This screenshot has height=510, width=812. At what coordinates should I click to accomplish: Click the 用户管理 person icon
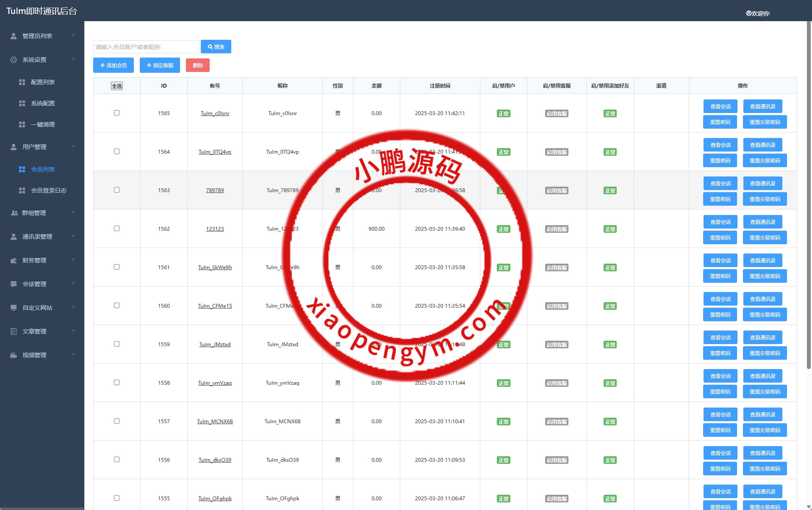14,147
